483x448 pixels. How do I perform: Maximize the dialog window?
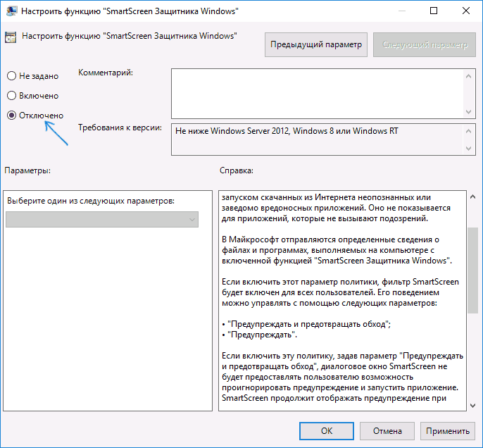tap(434, 11)
